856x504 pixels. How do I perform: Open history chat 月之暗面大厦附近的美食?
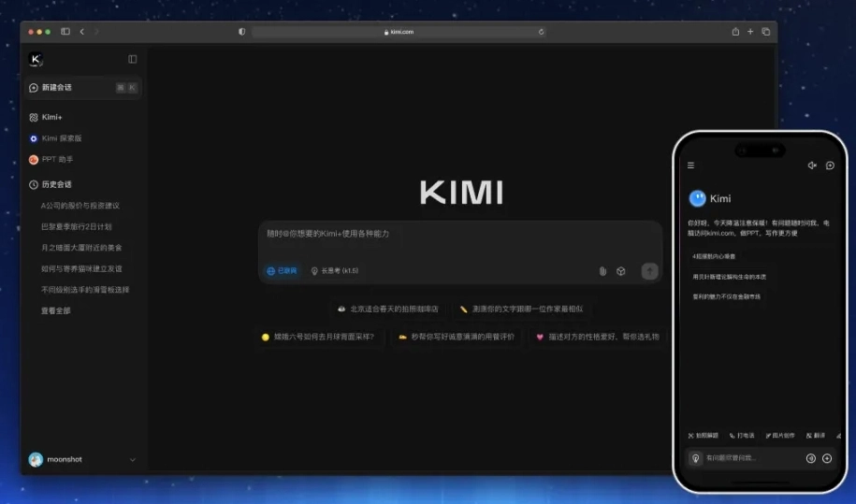pos(81,248)
